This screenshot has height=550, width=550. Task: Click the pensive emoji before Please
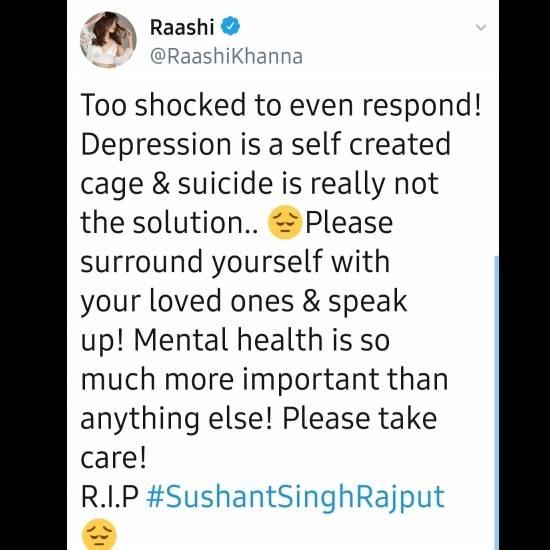(x=284, y=222)
